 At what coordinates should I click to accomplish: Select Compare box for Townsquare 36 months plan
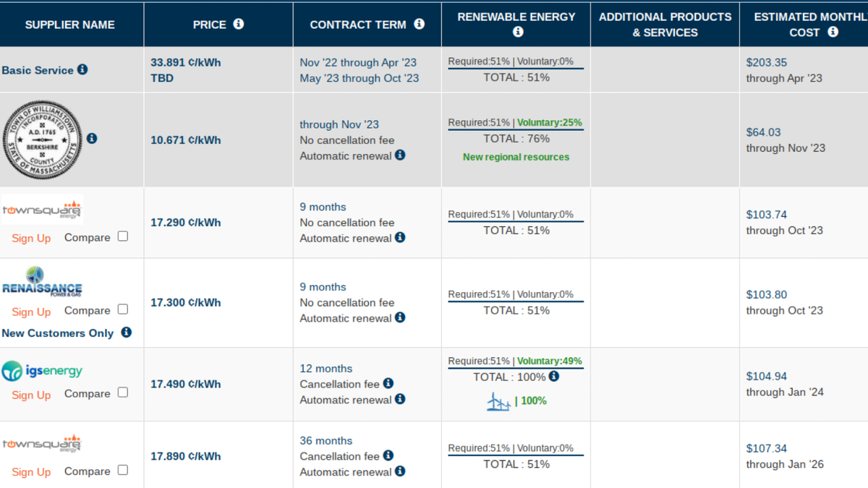[123, 470]
